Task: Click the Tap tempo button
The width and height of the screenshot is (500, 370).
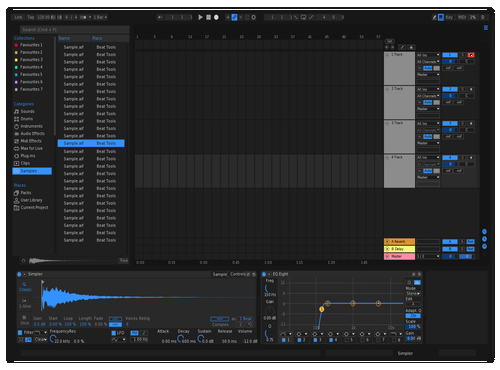Action: click(31, 17)
